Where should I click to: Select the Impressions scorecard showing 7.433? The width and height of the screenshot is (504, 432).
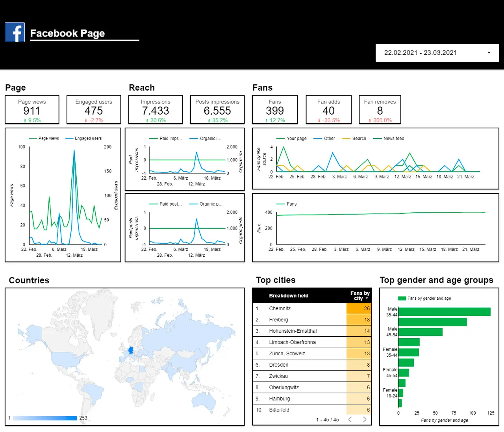point(156,109)
